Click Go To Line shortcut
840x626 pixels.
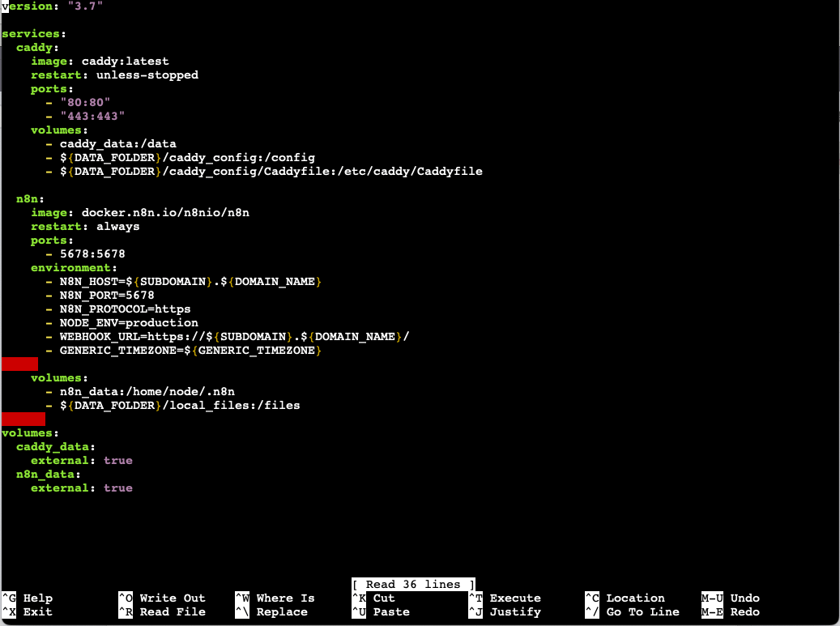[x=642, y=612]
